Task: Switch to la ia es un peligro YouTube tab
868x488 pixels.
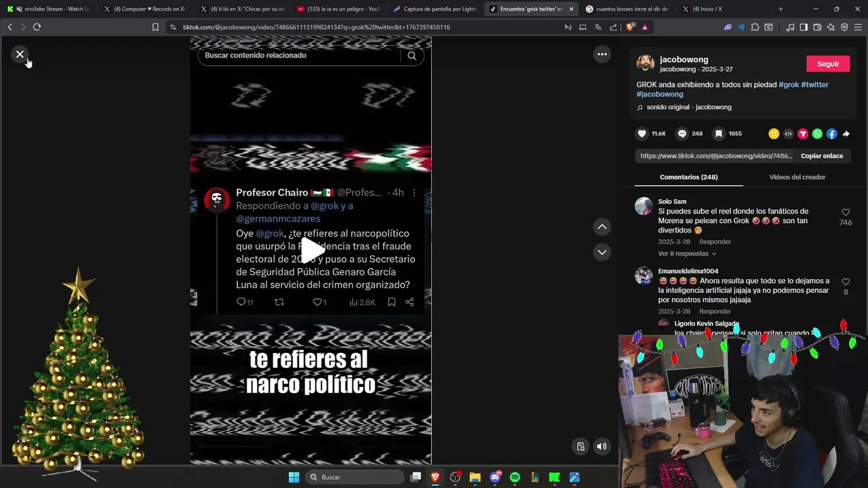Action: point(339,9)
